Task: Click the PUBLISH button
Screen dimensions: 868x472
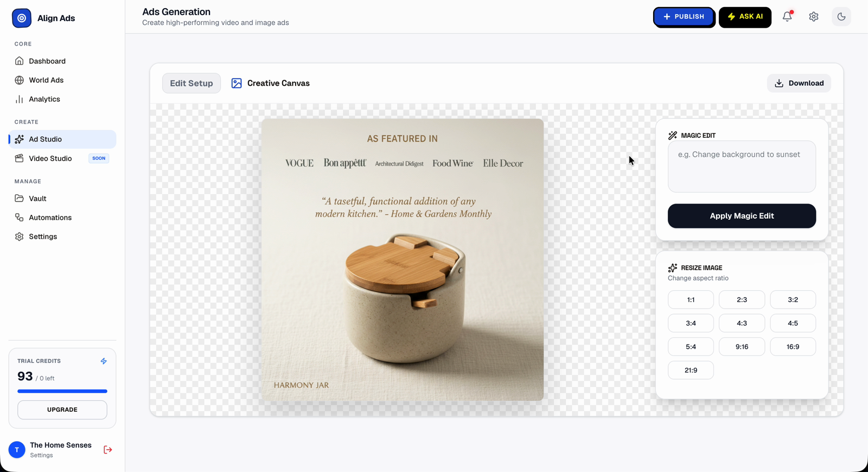Action: (x=684, y=17)
